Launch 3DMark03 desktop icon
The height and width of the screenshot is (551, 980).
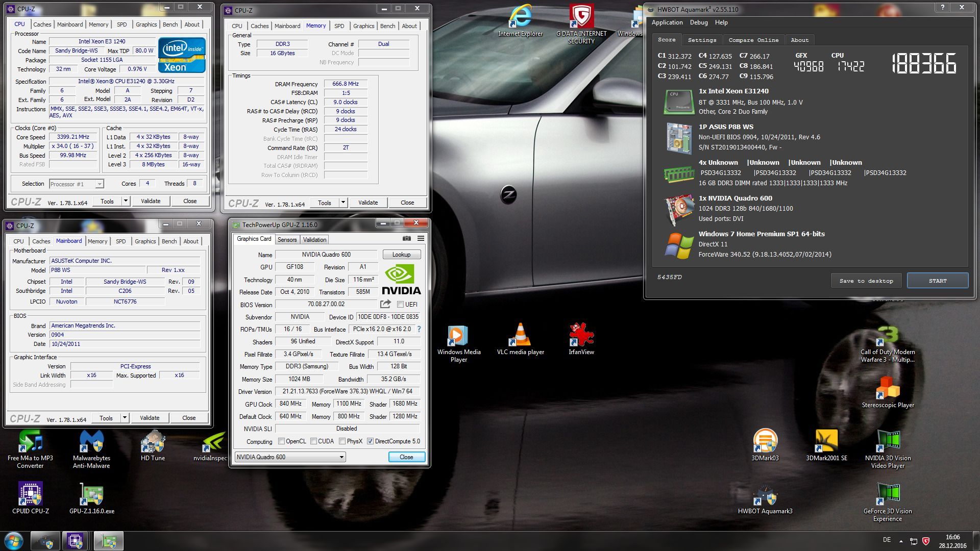point(765,445)
